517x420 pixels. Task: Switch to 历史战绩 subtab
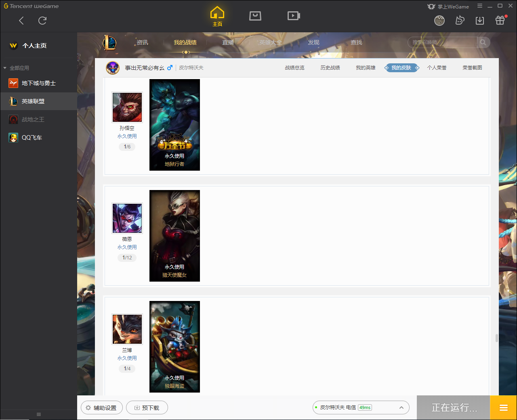(x=330, y=68)
